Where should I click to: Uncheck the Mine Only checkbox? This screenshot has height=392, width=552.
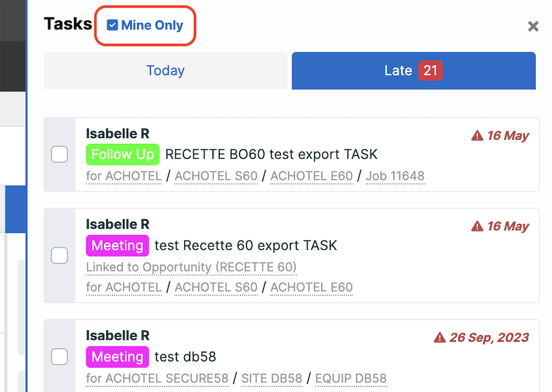pos(112,25)
